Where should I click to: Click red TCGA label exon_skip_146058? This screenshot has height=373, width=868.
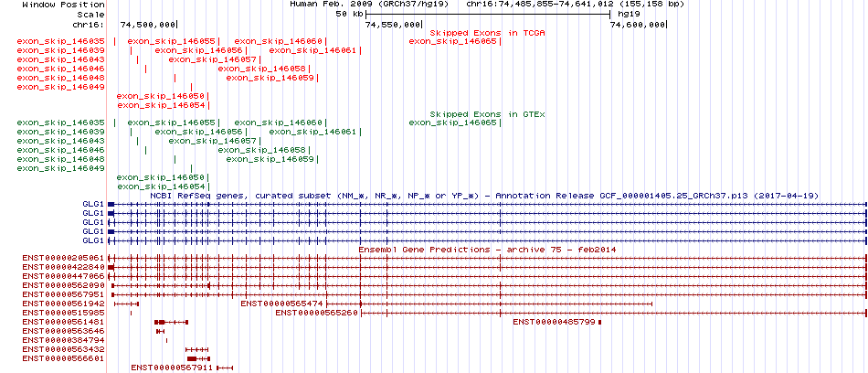262,69
